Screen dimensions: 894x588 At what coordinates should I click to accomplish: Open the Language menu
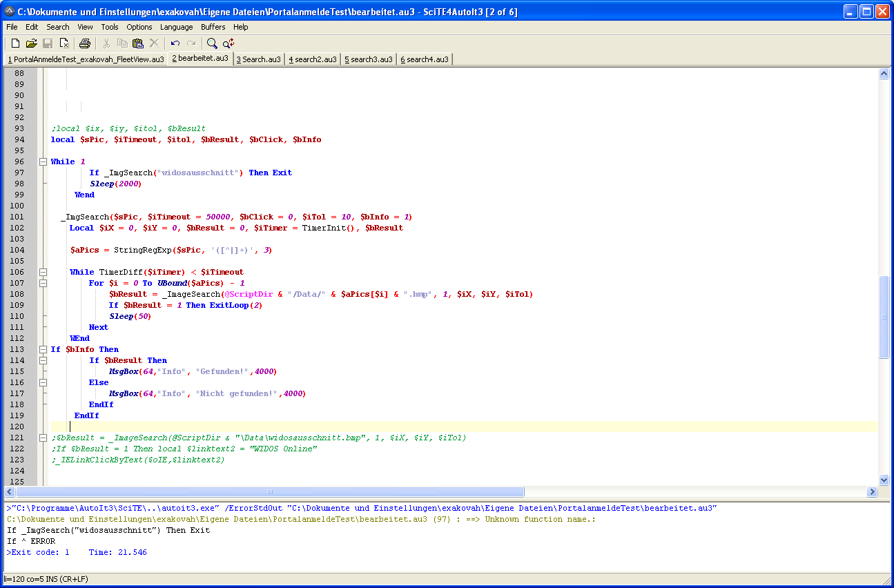point(176,27)
